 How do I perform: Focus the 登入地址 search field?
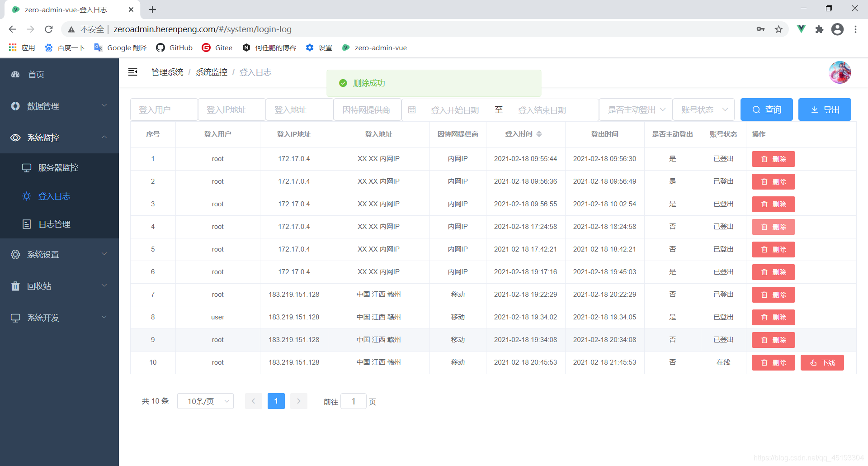click(300, 110)
